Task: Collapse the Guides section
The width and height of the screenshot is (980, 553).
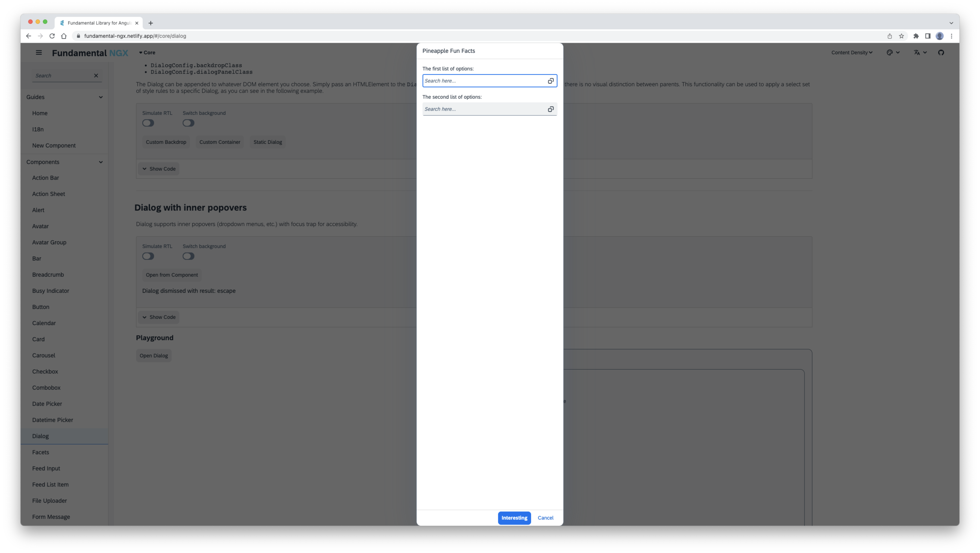Action: tap(101, 97)
